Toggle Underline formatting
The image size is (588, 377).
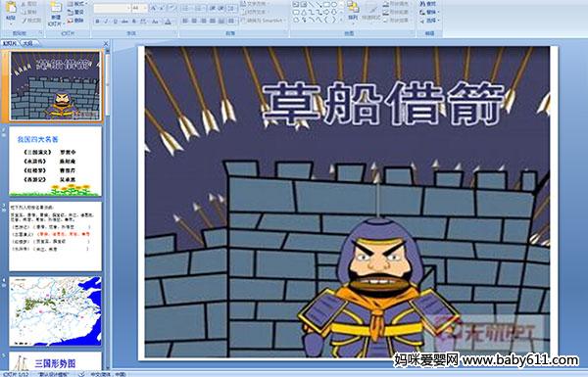click(x=115, y=22)
